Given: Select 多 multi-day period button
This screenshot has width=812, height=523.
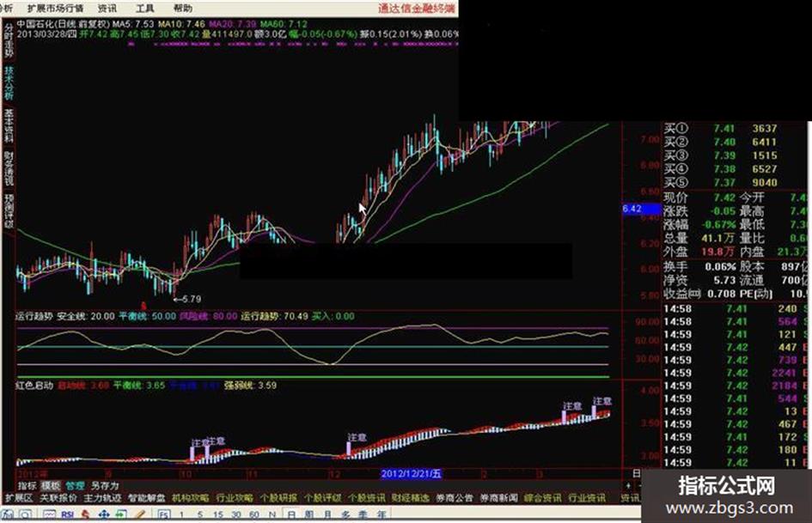Looking at the screenshot, I should coord(345,514).
